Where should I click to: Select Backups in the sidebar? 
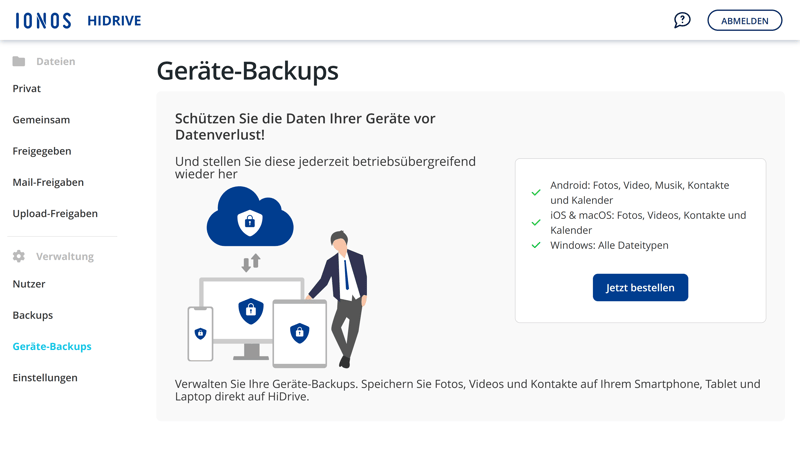coord(33,315)
